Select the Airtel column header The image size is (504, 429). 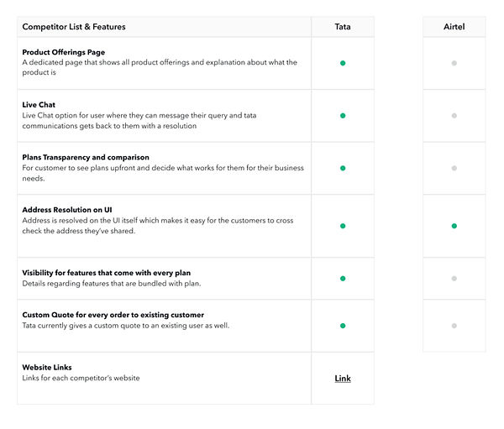coord(454,27)
